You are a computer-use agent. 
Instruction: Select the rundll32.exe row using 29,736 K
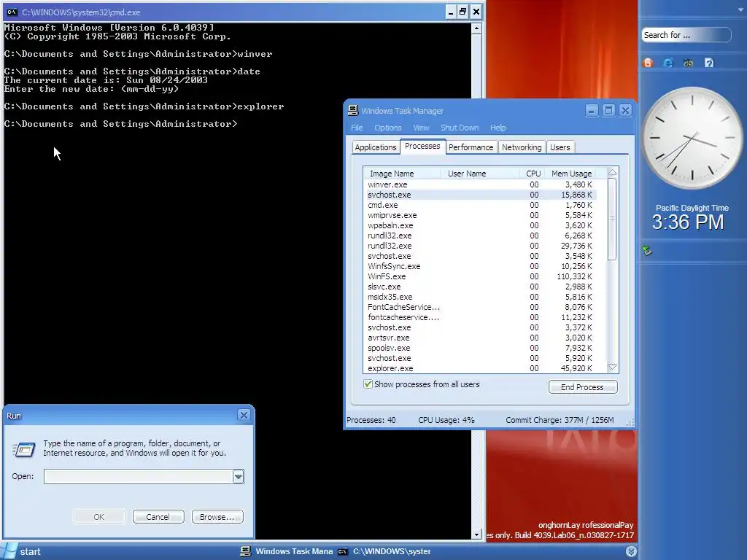(480, 246)
